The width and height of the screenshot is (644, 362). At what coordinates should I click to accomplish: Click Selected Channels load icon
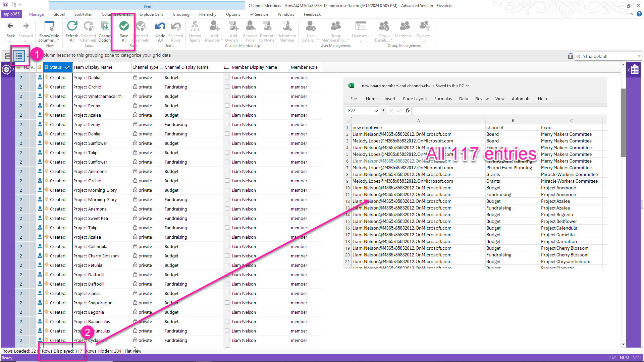(89, 26)
